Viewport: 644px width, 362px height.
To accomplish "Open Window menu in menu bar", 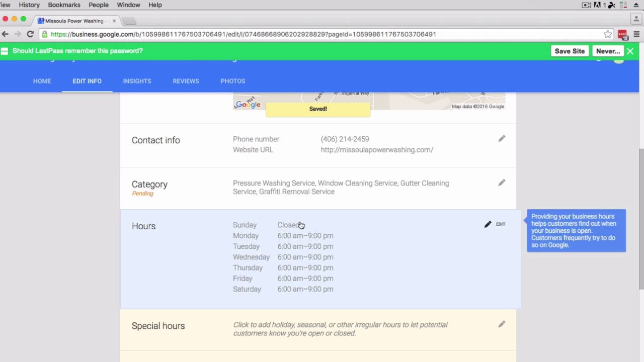I will [128, 5].
